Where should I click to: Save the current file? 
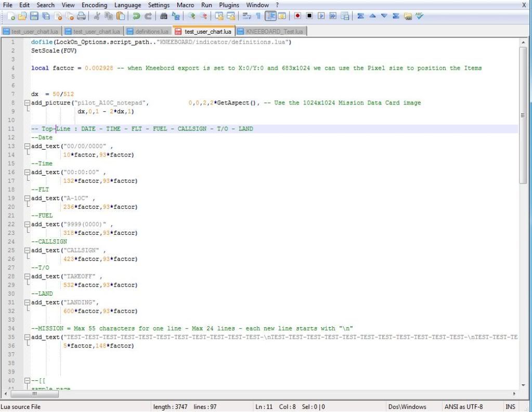point(34,16)
